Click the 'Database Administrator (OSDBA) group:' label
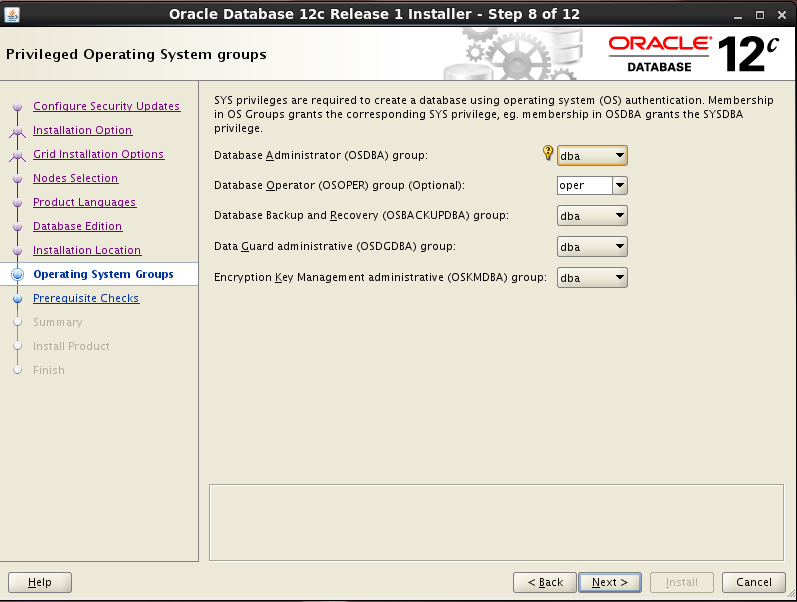The width and height of the screenshot is (797, 602). click(x=321, y=155)
